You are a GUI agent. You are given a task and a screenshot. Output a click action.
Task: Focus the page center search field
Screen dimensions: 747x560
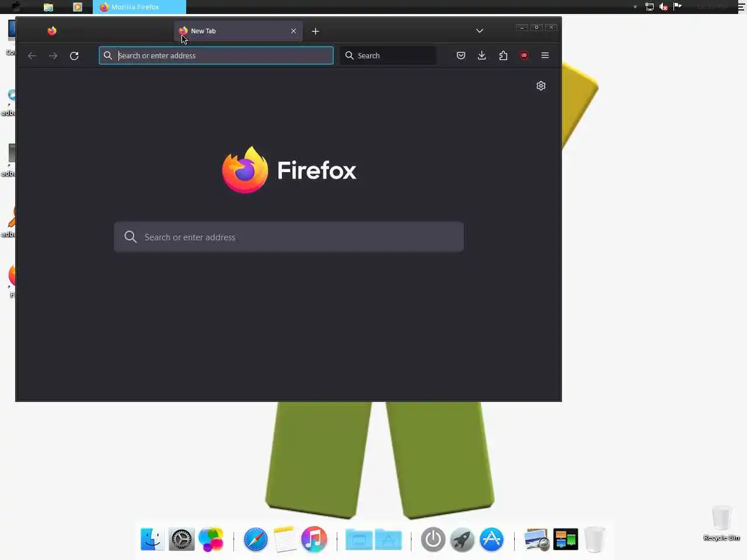pyautogui.click(x=289, y=237)
